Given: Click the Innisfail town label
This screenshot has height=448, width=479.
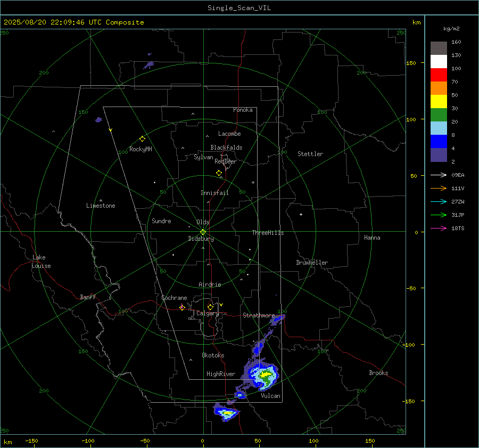Looking at the screenshot, I should [x=214, y=193].
